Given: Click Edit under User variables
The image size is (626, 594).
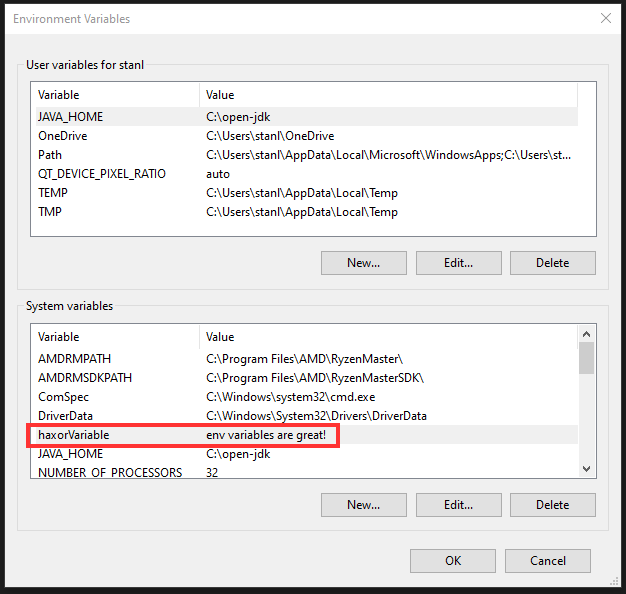Looking at the screenshot, I should pyautogui.click(x=458, y=263).
